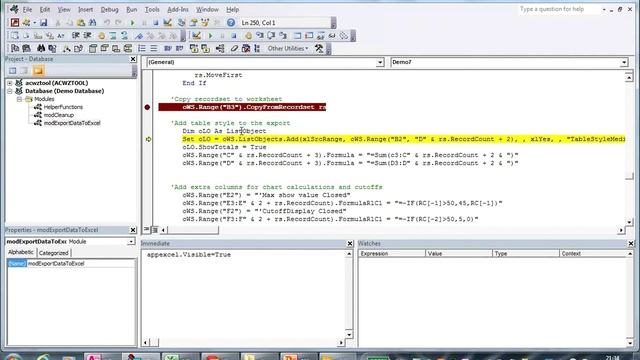The width and height of the screenshot is (640, 360).
Task: Close the Project - Database panel
Action: tap(133, 59)
